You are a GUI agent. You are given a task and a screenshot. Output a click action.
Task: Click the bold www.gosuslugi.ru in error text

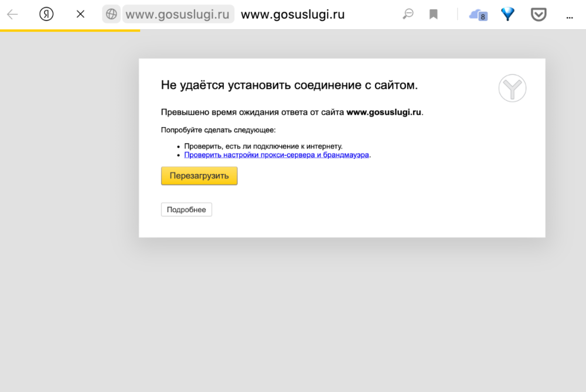tap(384, 111)
